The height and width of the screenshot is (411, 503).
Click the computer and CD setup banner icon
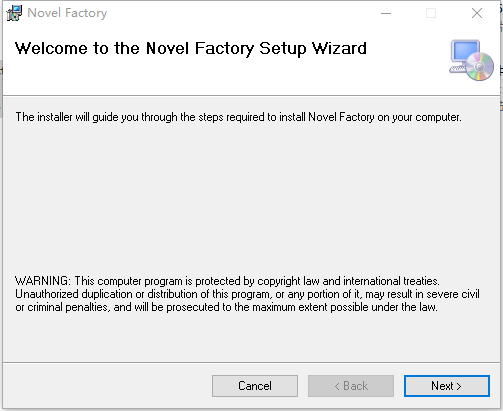[471, 60]
